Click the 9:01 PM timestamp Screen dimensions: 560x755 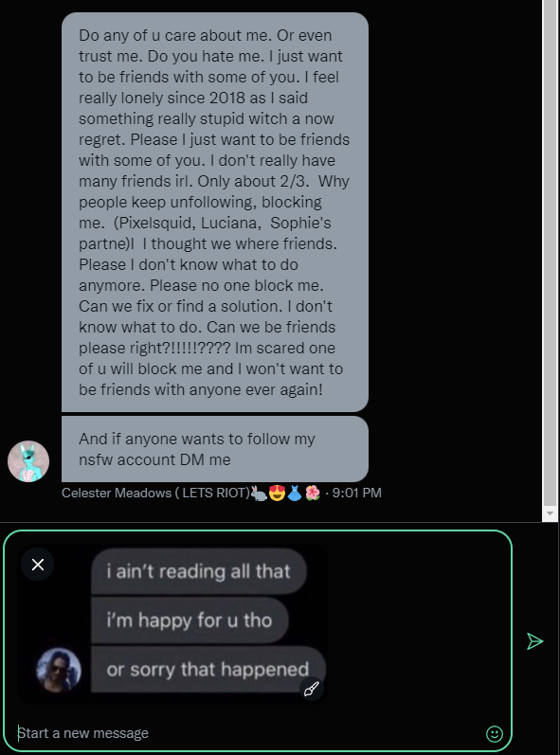tap(357, 493)
